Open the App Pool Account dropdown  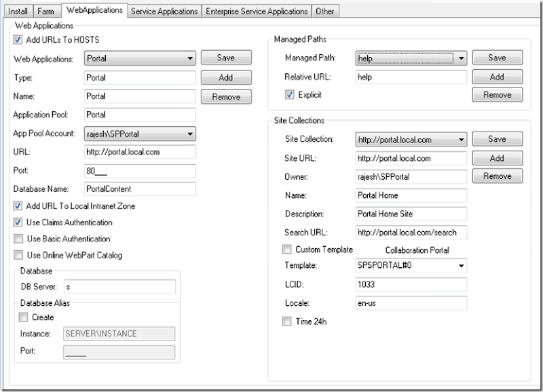coord(189,134)
